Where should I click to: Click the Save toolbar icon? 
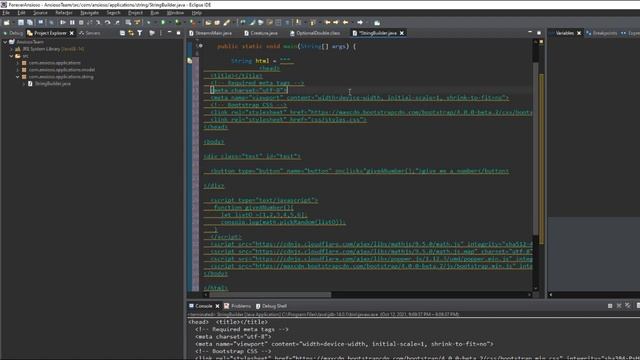[21, 22]
